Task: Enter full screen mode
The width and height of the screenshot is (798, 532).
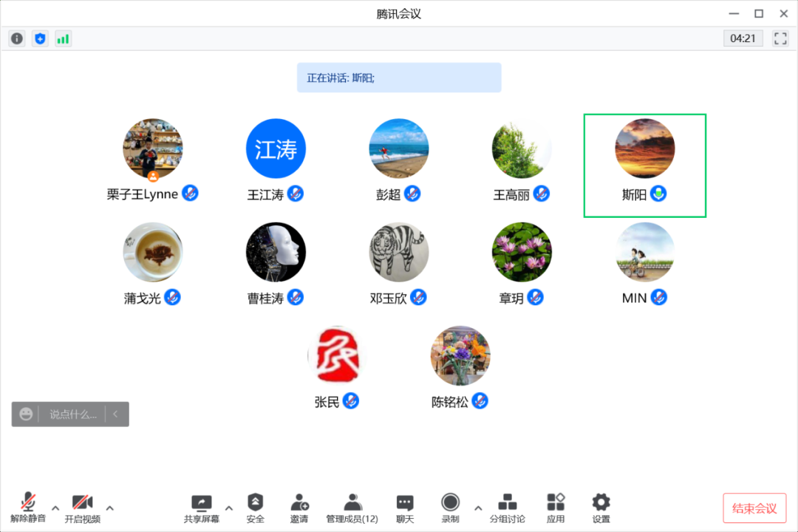Action: point(780,38)
